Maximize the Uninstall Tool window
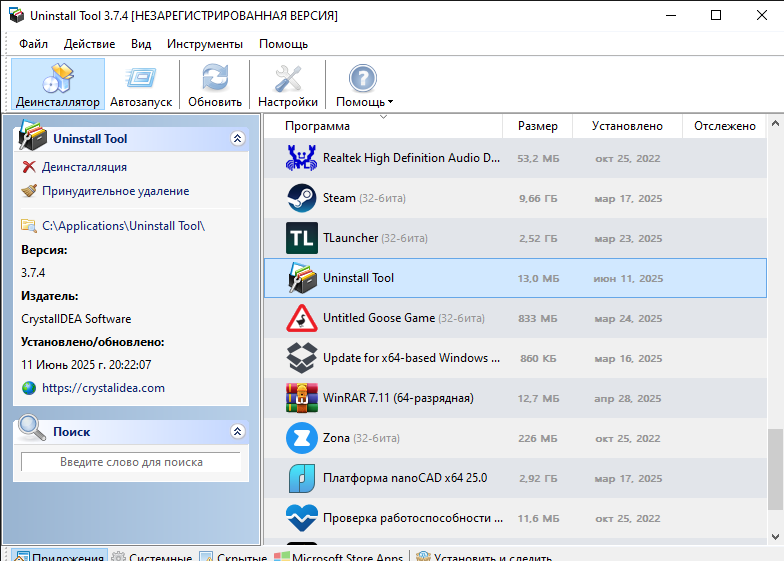Image resolution: width=784 pixels, height=561 pixels. point(716,15)
